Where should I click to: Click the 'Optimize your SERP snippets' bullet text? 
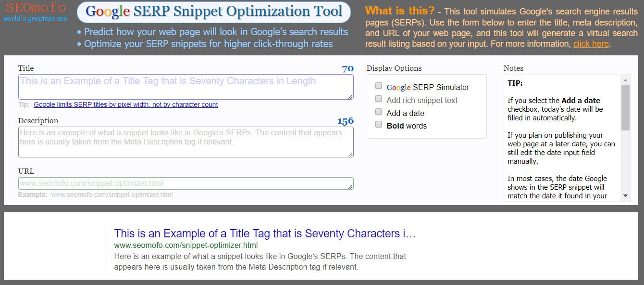pyautogui.click(x=209, y=44)
